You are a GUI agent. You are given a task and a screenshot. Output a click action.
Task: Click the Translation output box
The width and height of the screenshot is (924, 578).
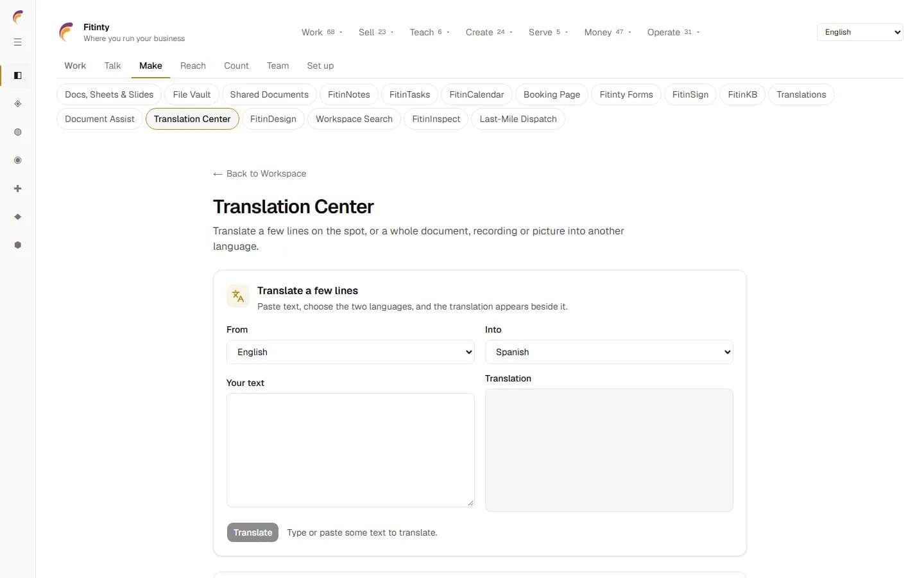(x=609, y=450)
